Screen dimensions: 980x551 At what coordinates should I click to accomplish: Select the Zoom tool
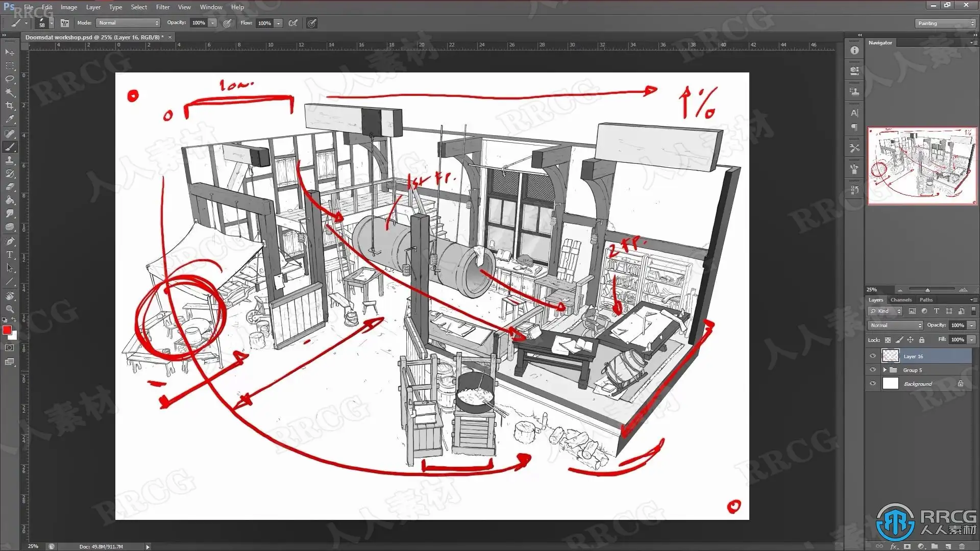[10, 309]
